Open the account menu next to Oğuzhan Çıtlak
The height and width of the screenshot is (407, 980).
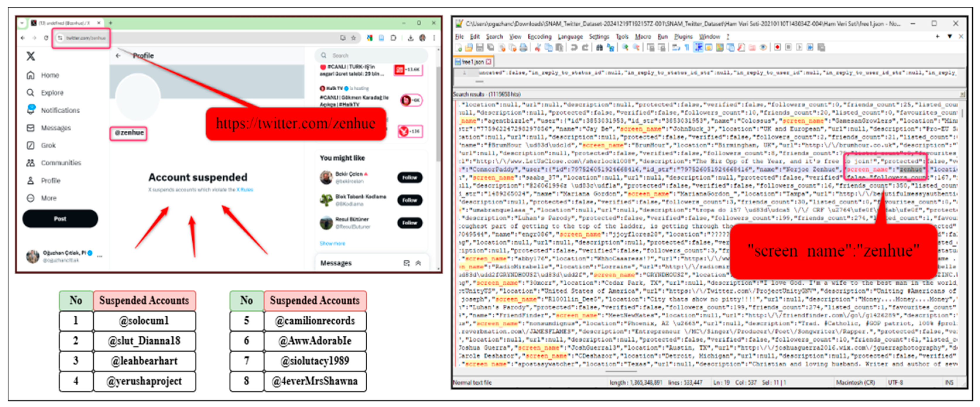click(100, 256)
